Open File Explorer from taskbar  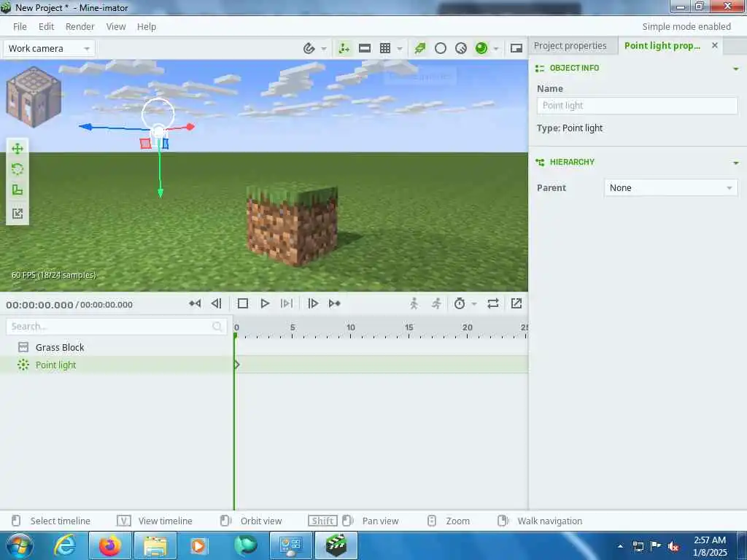point(155,545)
